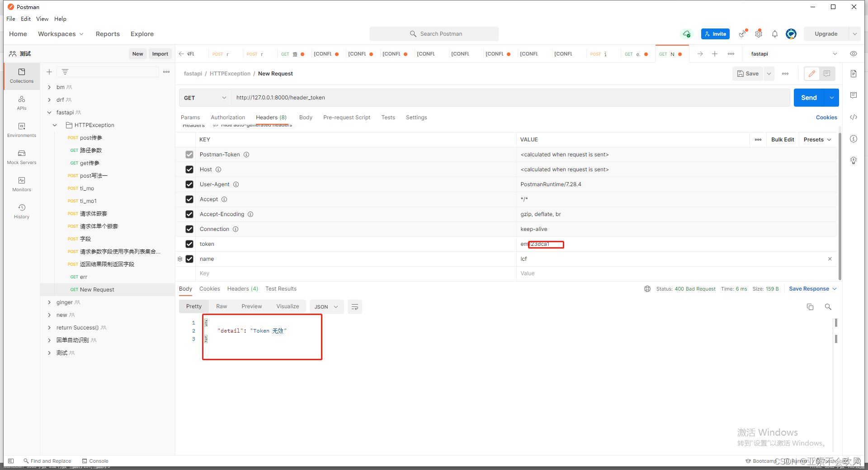Click the Search Postman box

coord(434,34)
